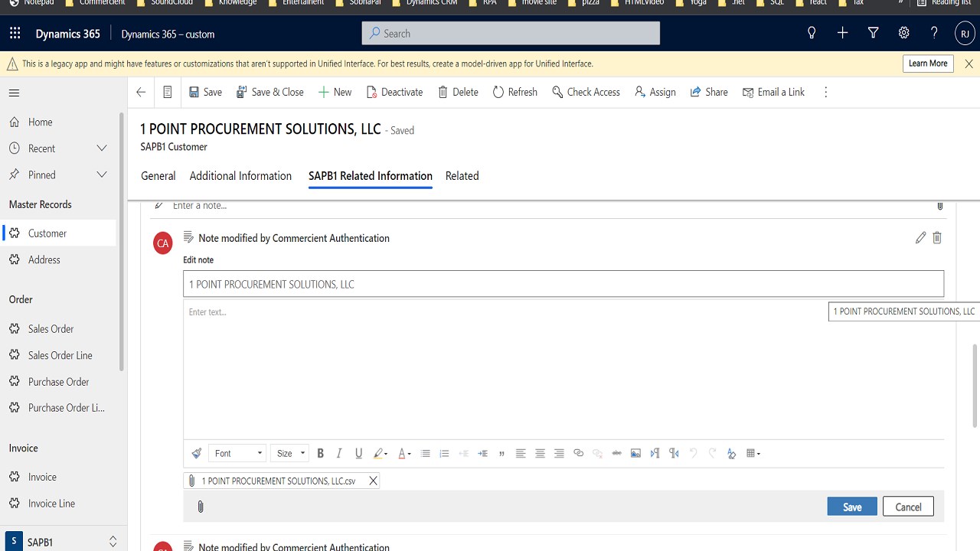Click Save in the command bar

click(x=205, y=92)
